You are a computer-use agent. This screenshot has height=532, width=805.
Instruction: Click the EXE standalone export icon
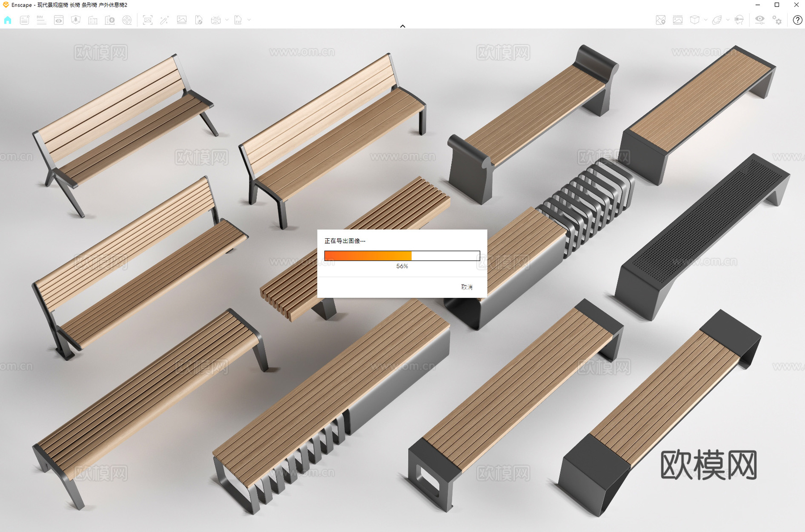[238, 20]
